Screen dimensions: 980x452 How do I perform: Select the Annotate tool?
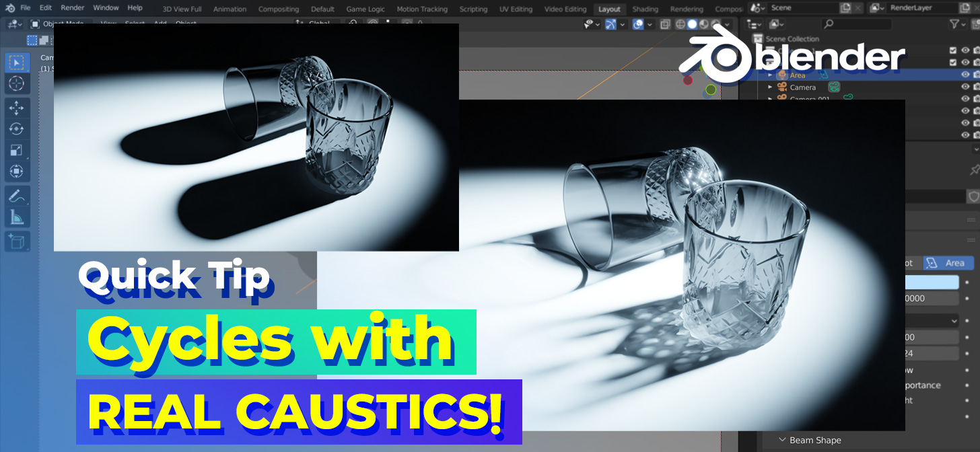tap(17, 196)
